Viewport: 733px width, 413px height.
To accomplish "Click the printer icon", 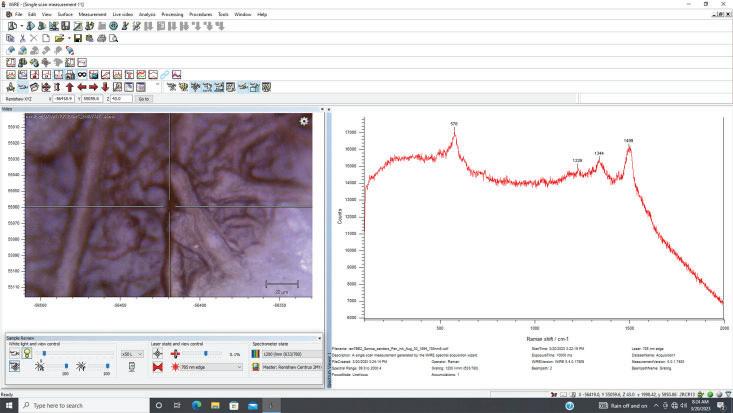I will tap(101, 38).
